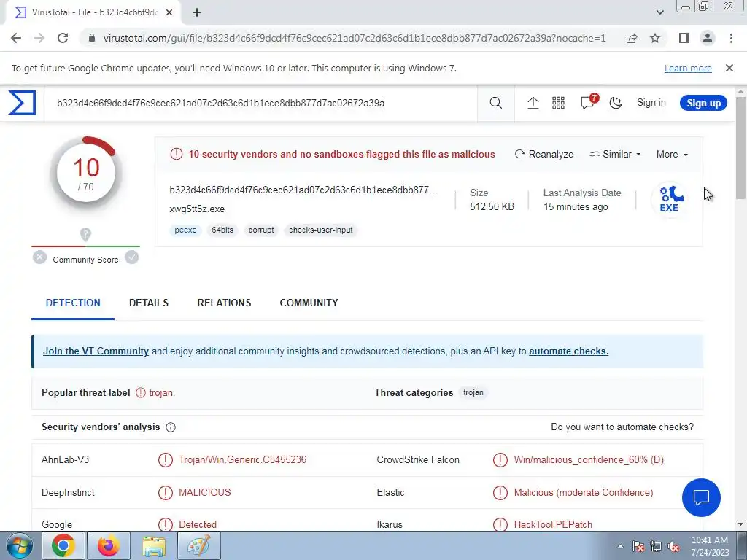Click the Reanalyze button
The width and height of the screenshot is (747, 560).
(544, 155)
